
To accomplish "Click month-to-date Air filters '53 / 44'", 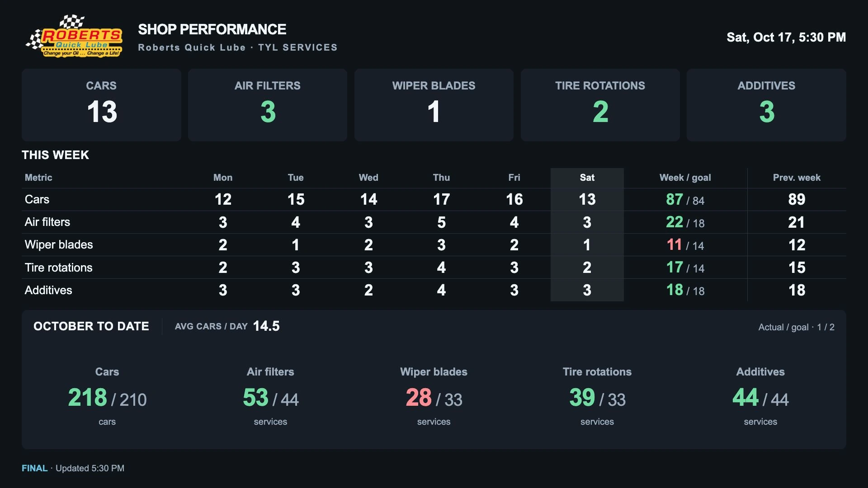I will pos(270,398).
